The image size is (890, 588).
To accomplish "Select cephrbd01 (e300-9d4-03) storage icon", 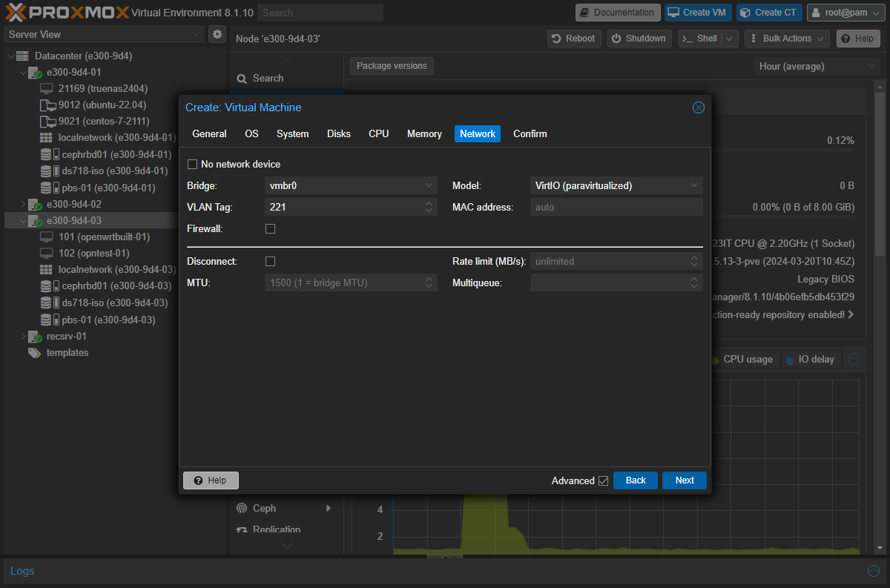I will 50,286.
